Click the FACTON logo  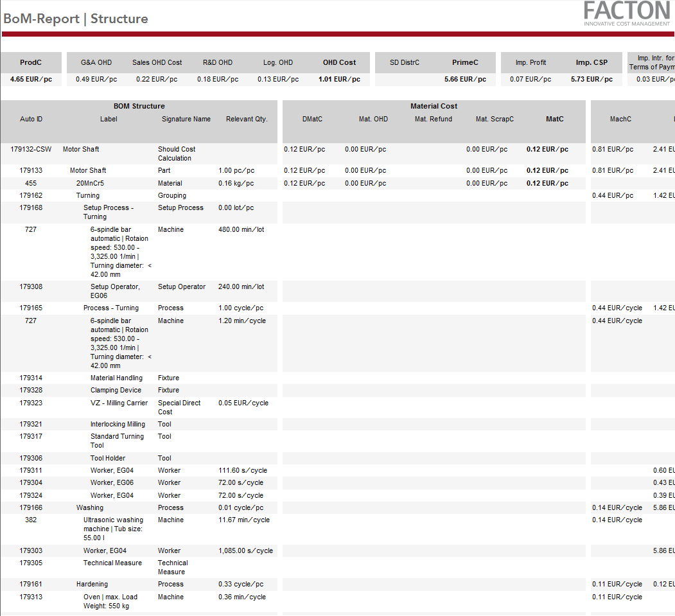pyautogui.click(x=626, y=14)
